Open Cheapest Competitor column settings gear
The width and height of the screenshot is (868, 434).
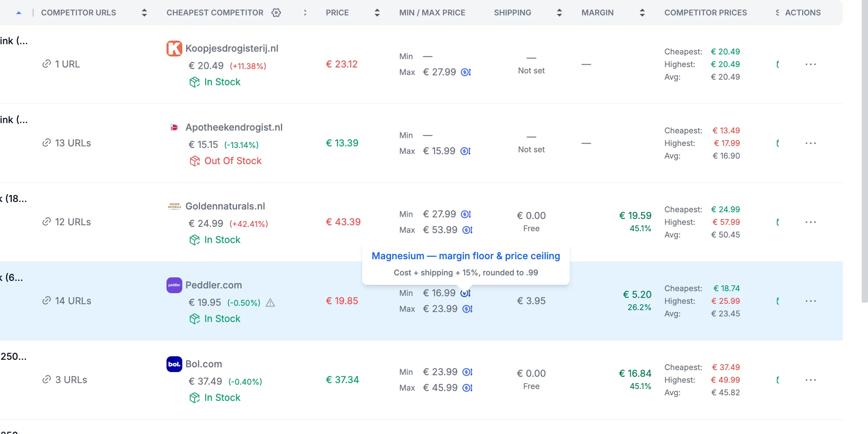pos(276,13)
